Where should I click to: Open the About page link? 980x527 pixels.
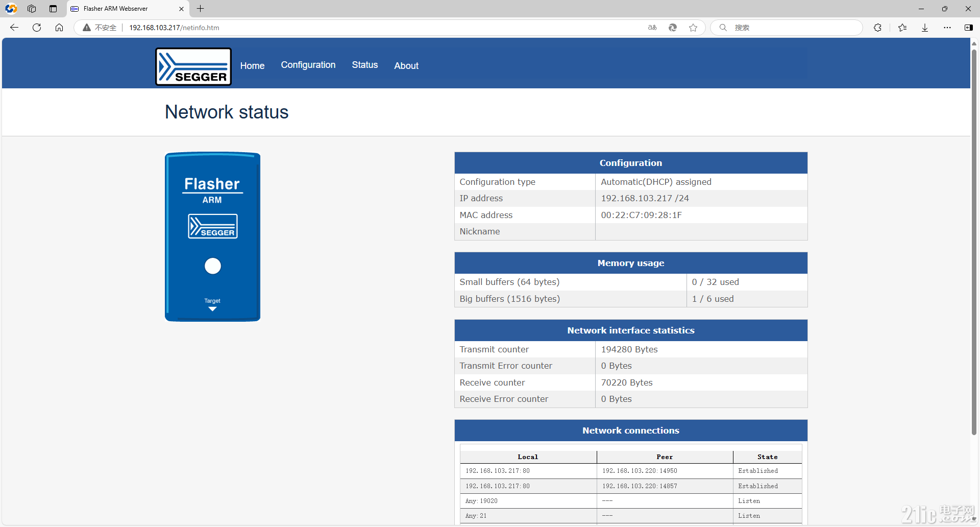tap(406, 65)
